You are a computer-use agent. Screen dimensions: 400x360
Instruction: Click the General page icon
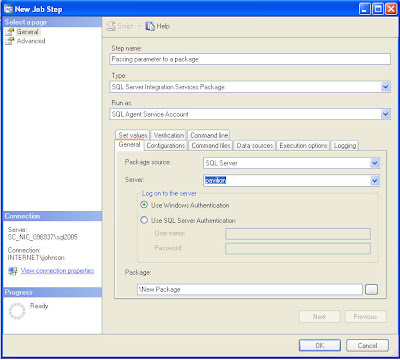click(10, 32)
